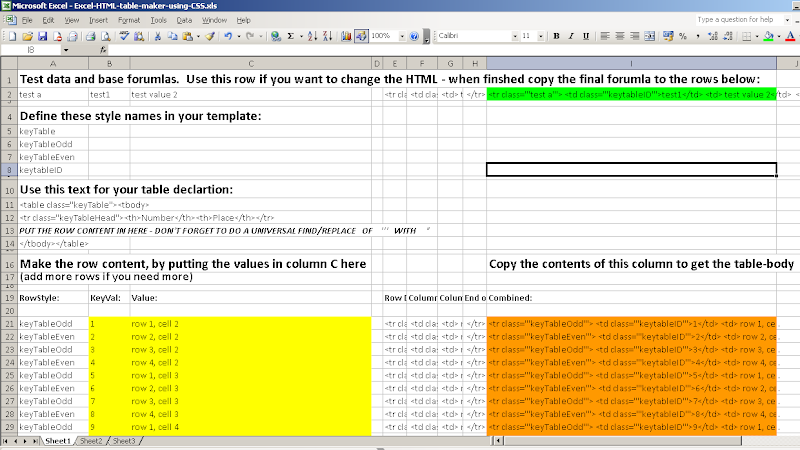Select the green combined formula cell in row 2
This screenshot has width=800, height=450.
point(631,94)
